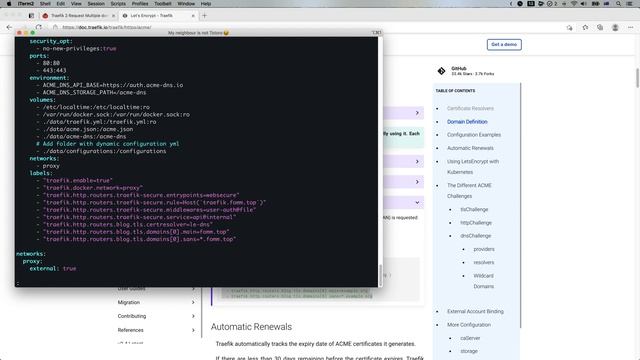Click the battery status icon
The height and width of the screenshot is (360, 640).
pos(596,4)
